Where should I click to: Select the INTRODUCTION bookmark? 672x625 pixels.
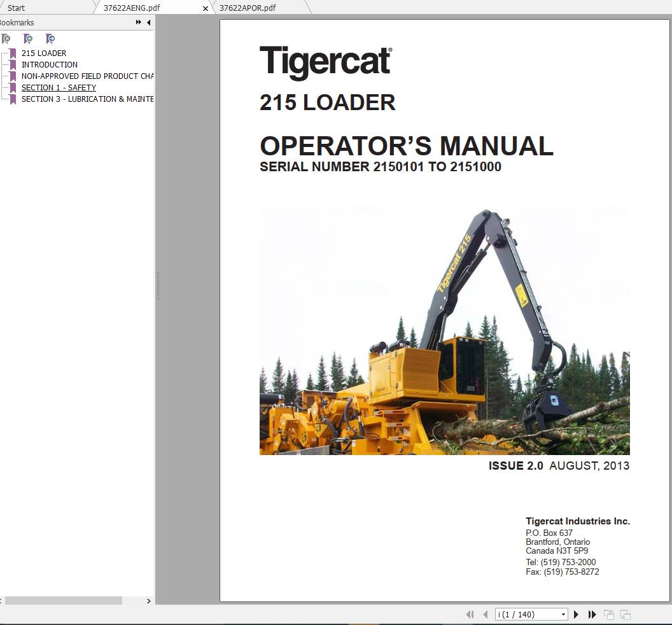tap(50, 64)
